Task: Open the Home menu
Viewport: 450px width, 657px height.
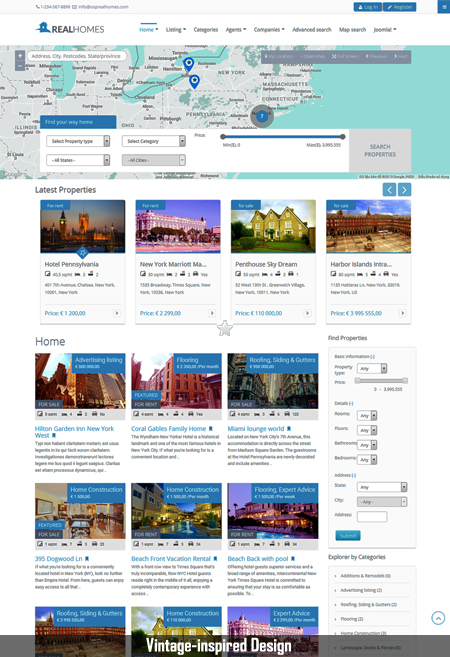Action: click(x=148, y=29)
